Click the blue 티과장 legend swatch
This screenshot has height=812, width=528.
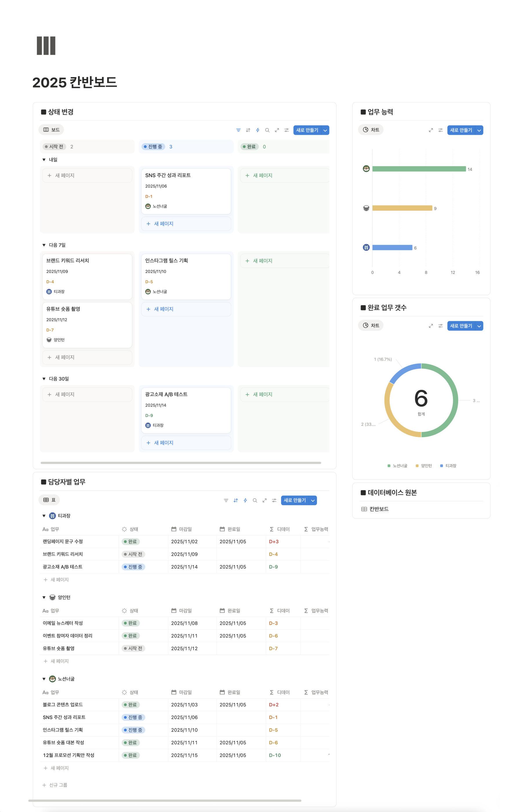(x=441, y=466)
